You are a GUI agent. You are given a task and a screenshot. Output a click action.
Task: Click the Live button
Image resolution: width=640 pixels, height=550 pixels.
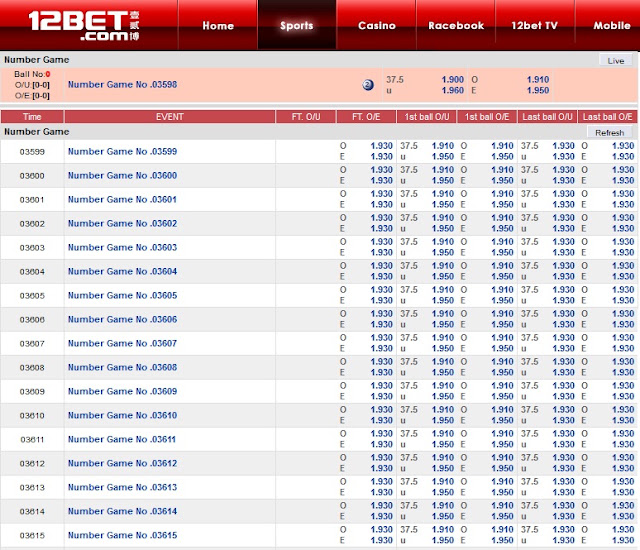[616, 60]
